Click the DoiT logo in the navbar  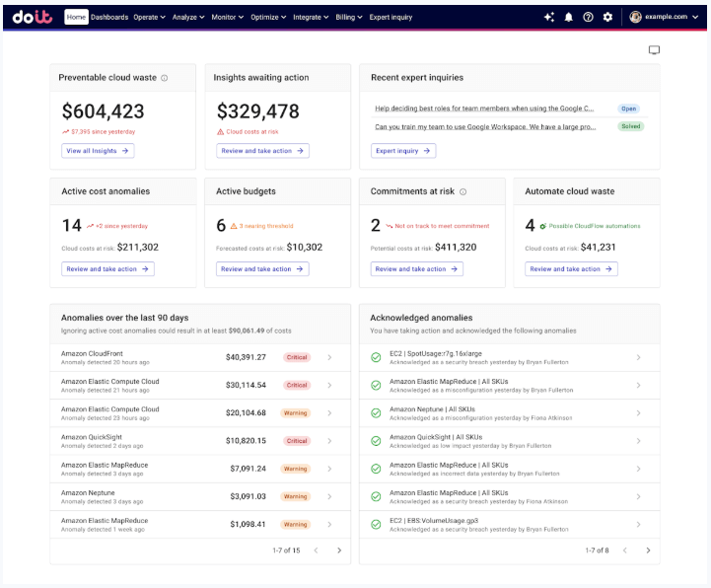pyautogui.click(x=34, y=17)
